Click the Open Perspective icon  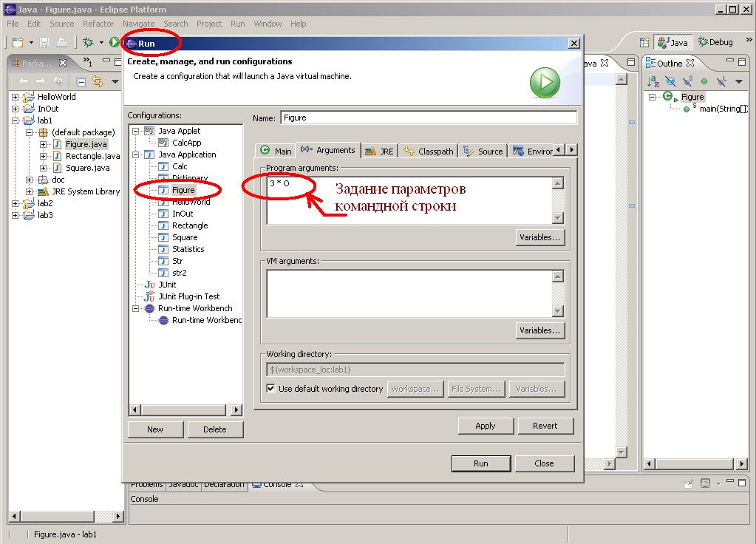coord(644,42)
